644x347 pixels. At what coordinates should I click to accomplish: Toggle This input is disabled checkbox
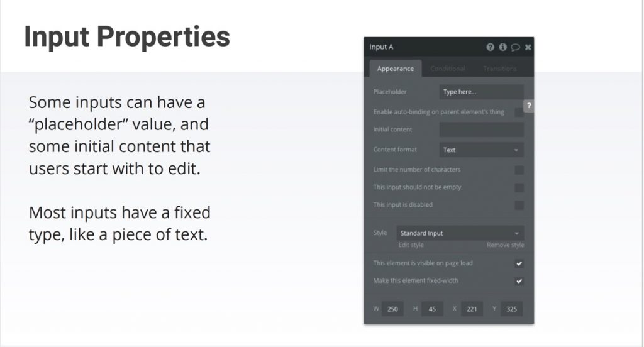pos(519,206)
